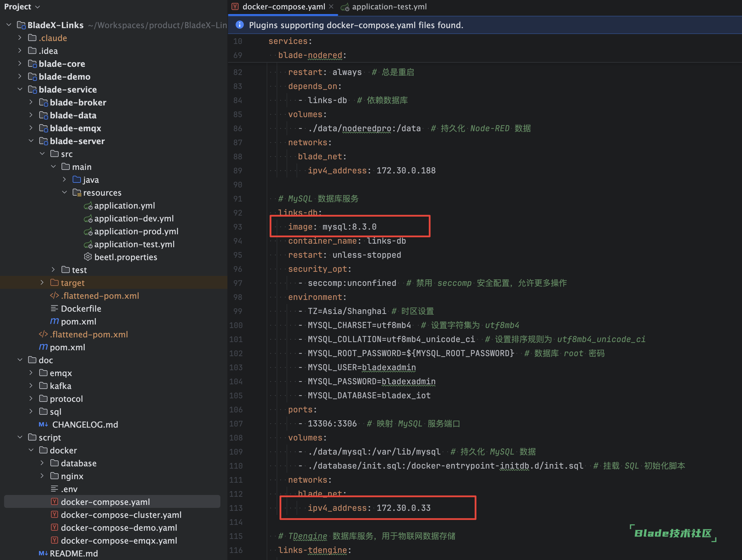The image size is (742, 560).
Task: Click the Maven icon next to blade-server pom.xml
Action: [54, 321]
